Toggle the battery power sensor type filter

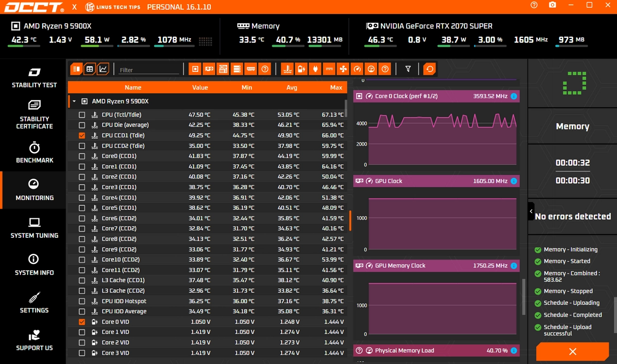point(301,69)
